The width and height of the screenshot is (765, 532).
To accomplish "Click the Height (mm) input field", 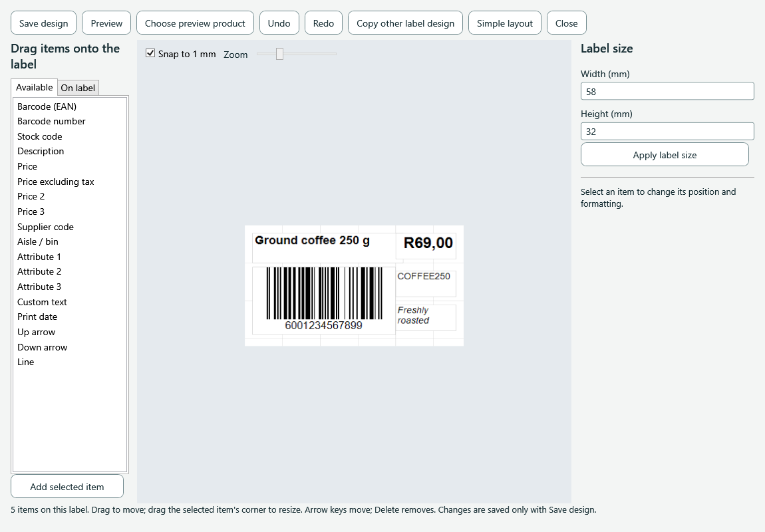I will pyautogui.click(x=667, y=131).
